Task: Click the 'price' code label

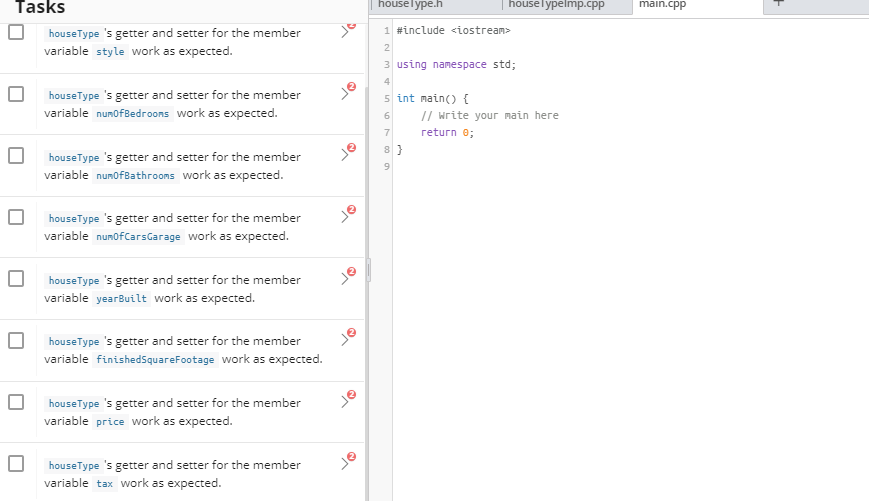Action: 110,422
